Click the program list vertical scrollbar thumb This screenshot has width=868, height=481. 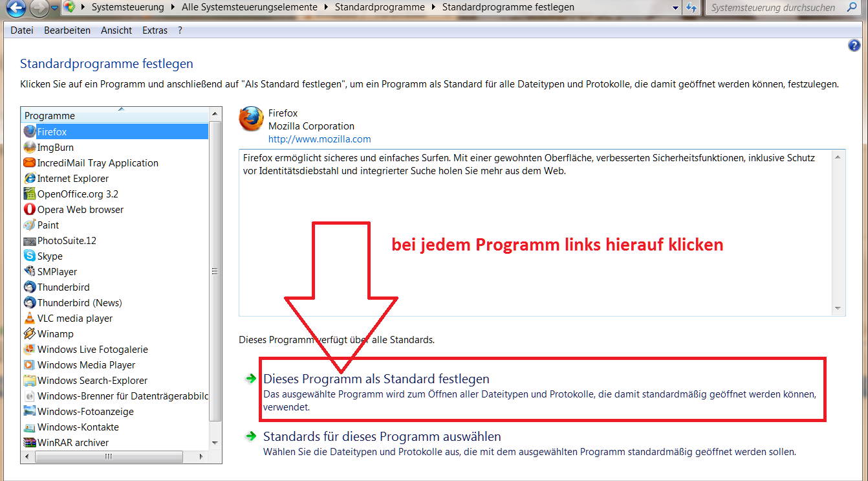[216, 271]
